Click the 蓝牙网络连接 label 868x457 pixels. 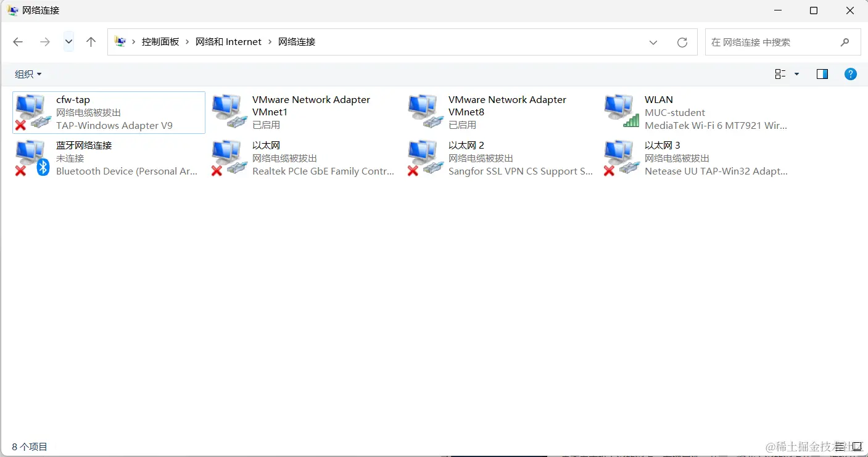pyautogui.click(x=84, y=146)
